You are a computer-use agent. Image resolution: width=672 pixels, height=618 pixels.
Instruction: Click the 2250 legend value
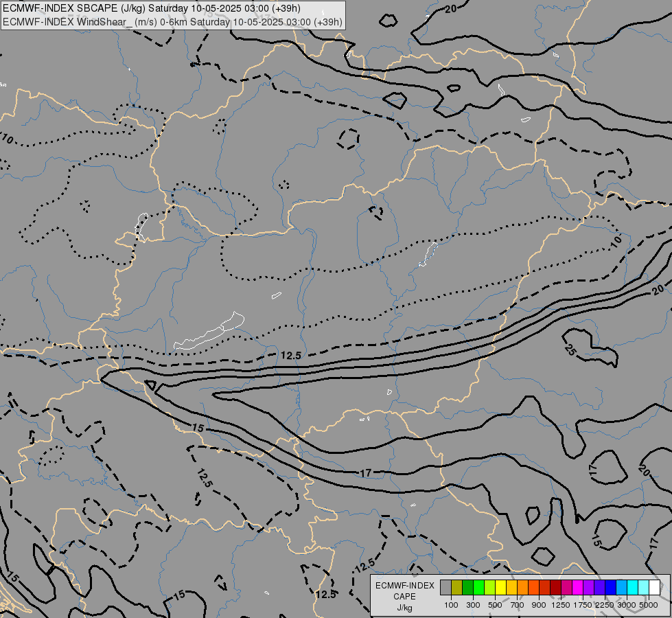click(x=605, y=605)
